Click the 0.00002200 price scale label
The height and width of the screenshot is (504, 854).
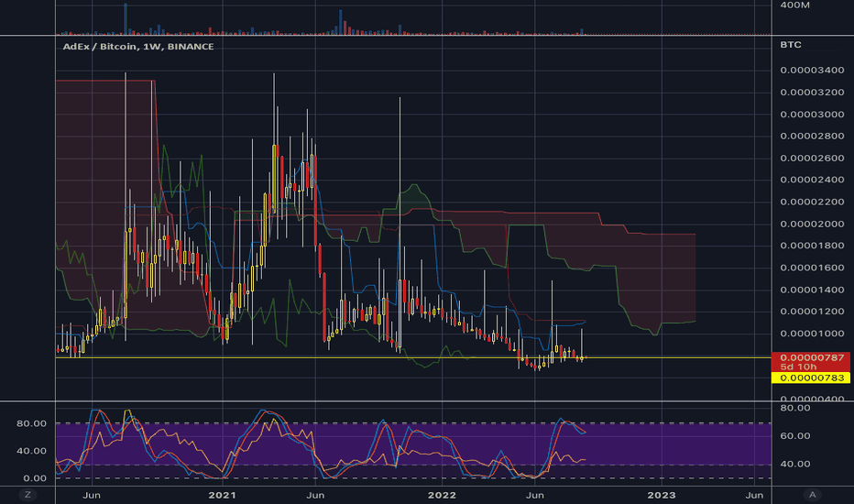coord(812,202)
